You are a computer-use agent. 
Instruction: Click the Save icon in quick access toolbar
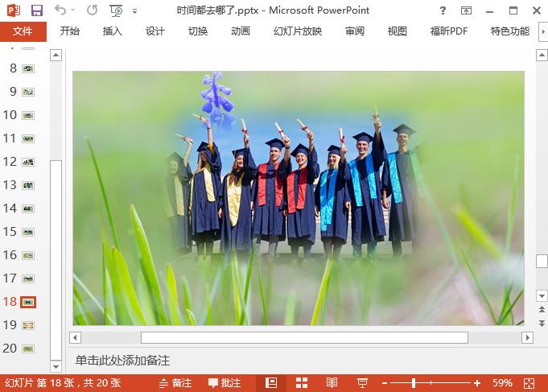click(x=37, y=10)
